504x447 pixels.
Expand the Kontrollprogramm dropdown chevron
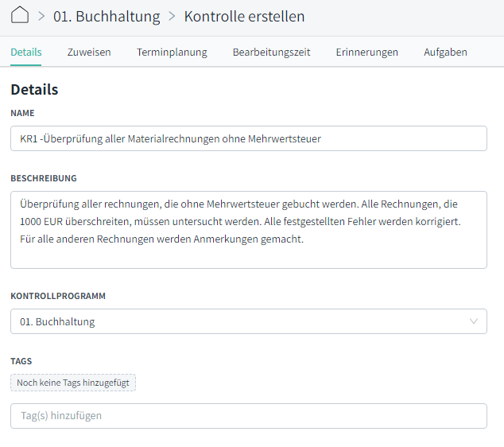tap(474, 321)
